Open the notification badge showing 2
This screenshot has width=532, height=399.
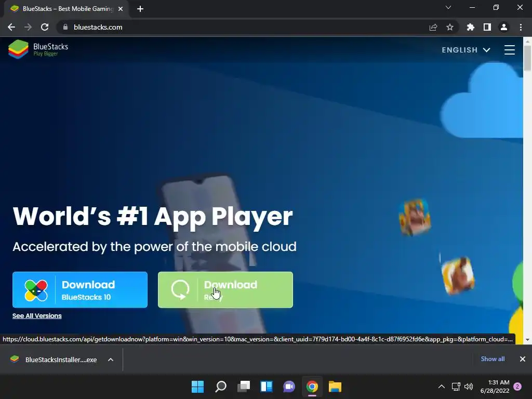[517, 386]
